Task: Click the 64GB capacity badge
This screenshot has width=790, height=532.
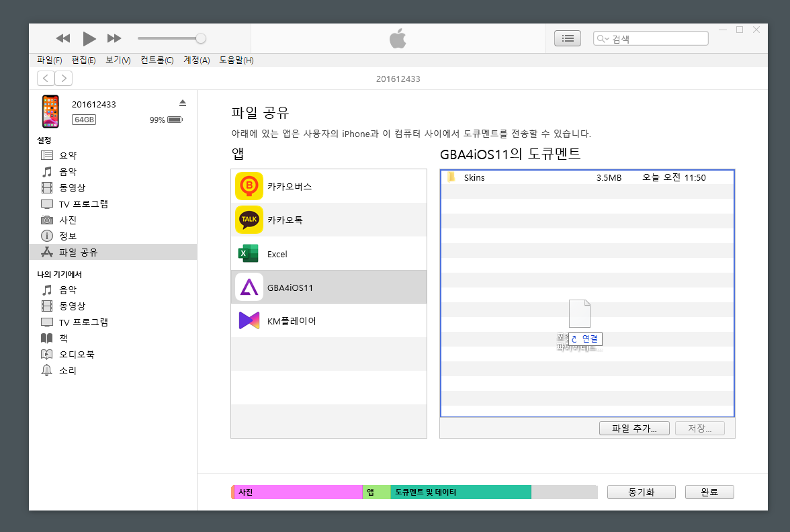Action: [83, 120]
